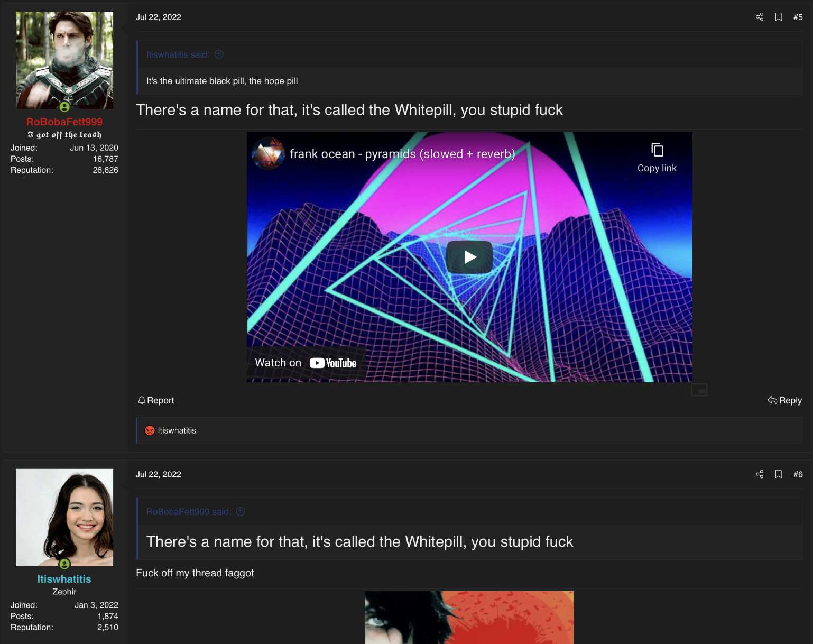This screenshot has height=644, width=813.
Task: Play the frank ocean pyramids video
Action: (x=469, y=257)
